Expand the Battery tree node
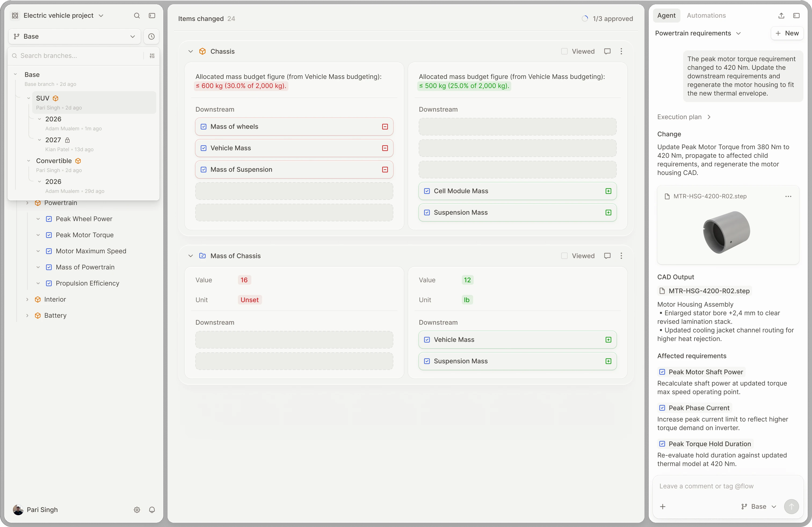 27,316
